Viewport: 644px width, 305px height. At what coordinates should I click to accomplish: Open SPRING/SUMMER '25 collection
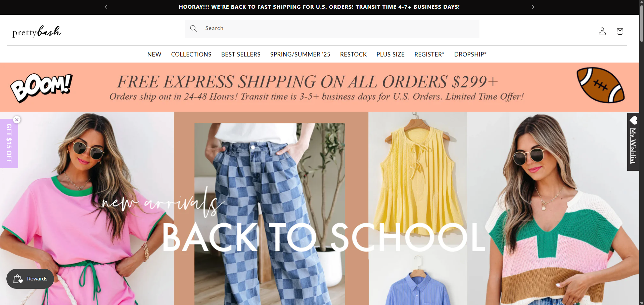tap(300, 54)
